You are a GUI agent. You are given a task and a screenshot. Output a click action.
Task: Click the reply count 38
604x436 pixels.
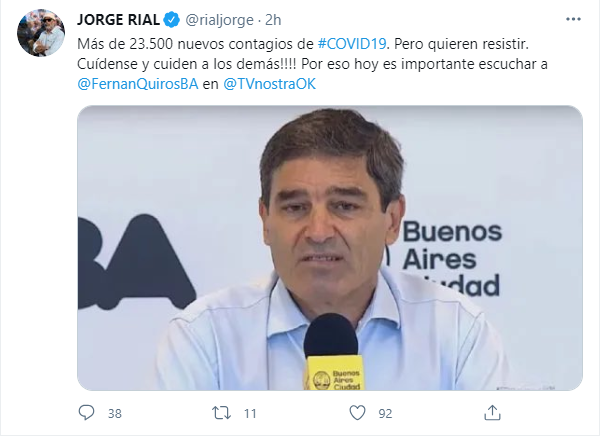click(x=115, y=414)
